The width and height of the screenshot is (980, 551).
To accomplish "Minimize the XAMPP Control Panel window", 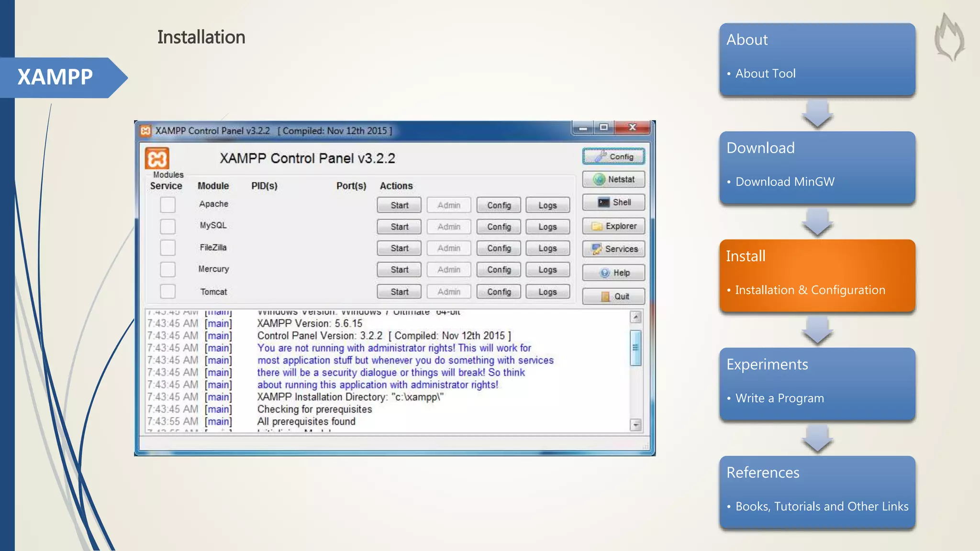I will [583, 128].
